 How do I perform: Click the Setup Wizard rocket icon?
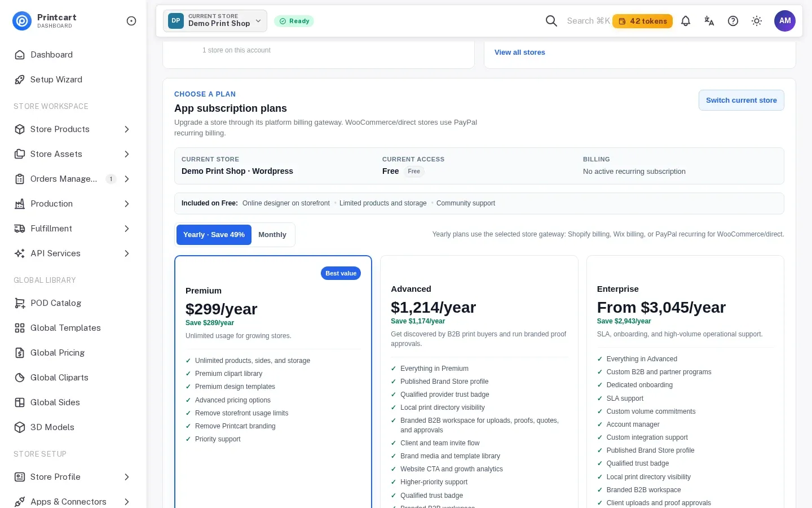point(20,80)
